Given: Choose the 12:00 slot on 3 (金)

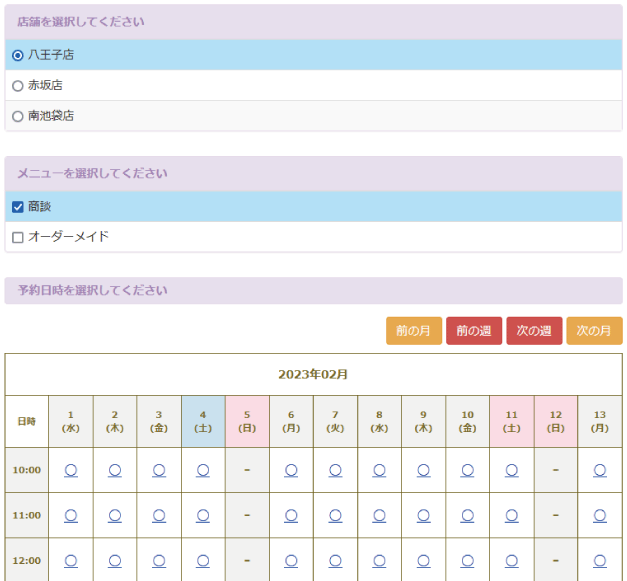Looking at the screenshot, I should pyautogui.click(x=159, y=560).
